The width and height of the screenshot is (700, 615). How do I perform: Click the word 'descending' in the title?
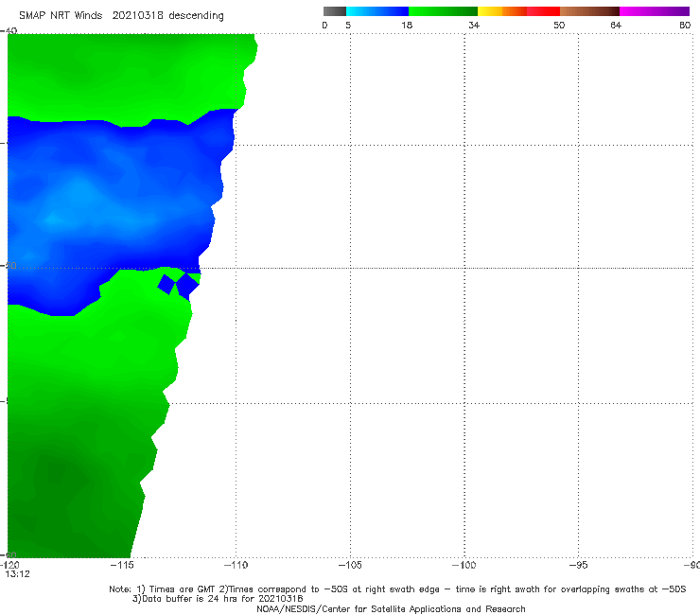pos(196,16)
